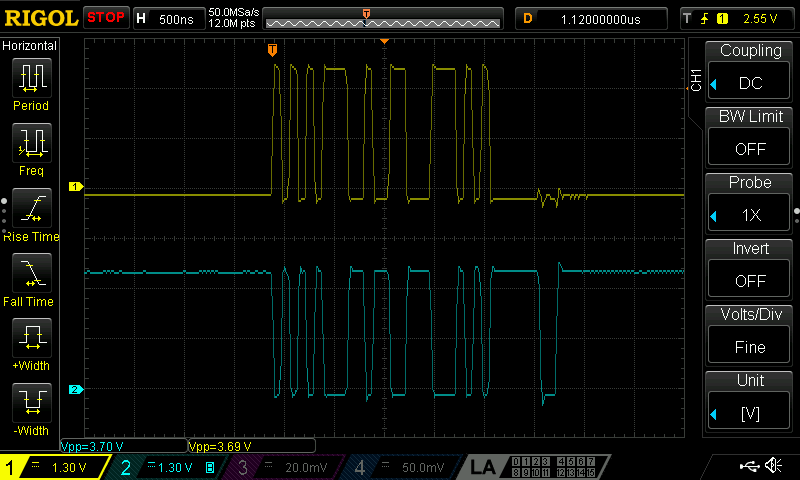
Task: Open the Coupling DC selector
Action: point(749,83)
